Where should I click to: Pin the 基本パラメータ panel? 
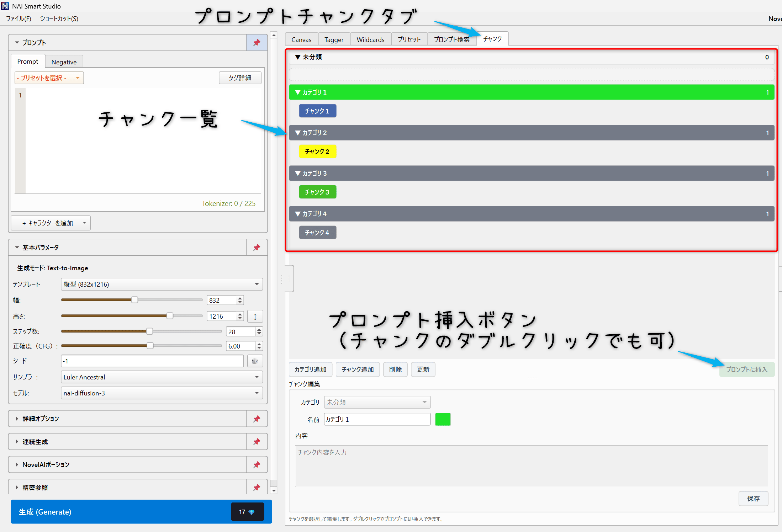257,247
